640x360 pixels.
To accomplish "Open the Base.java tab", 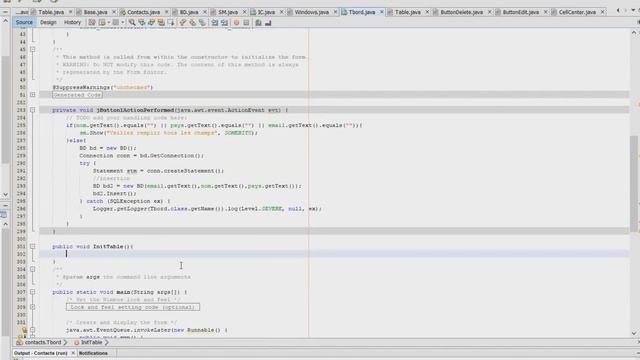I will [x=95, y=12].
